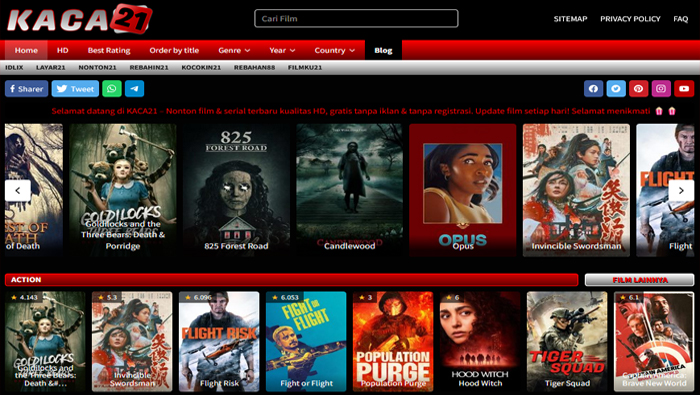700x395 pixels.
Task: Focus the Cari Film search field
Action: (x=356, y=19)
